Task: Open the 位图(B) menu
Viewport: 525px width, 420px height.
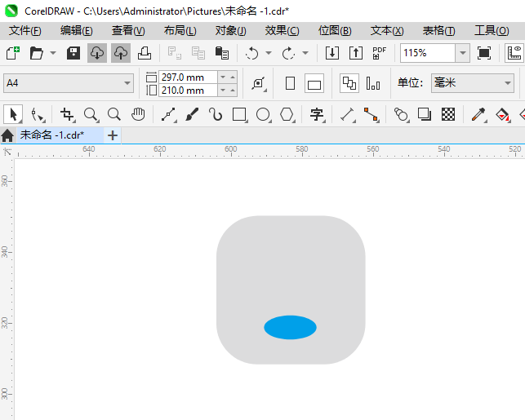Action: pos(335,31)
